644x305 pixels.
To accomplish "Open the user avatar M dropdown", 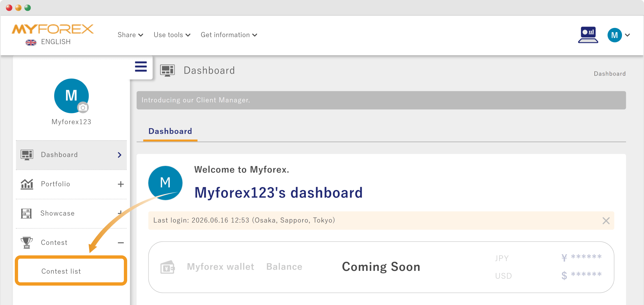I will point(619,35).
